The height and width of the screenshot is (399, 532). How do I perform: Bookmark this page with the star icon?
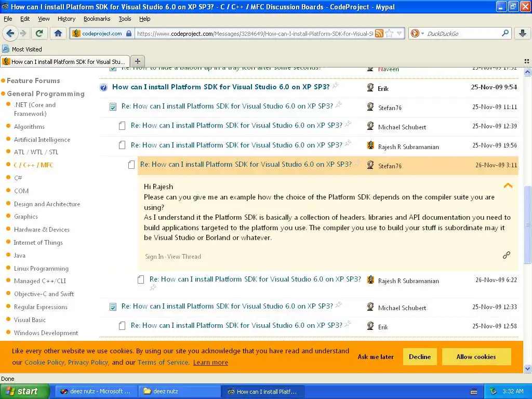point(390,33)
